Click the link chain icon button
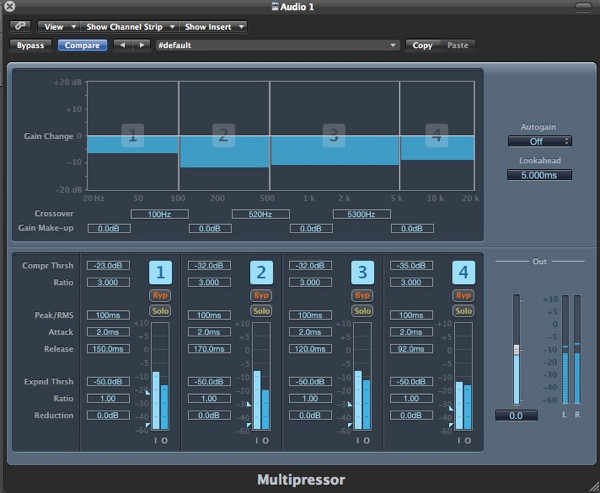The image size is (600, 493). tap(20, 26)
